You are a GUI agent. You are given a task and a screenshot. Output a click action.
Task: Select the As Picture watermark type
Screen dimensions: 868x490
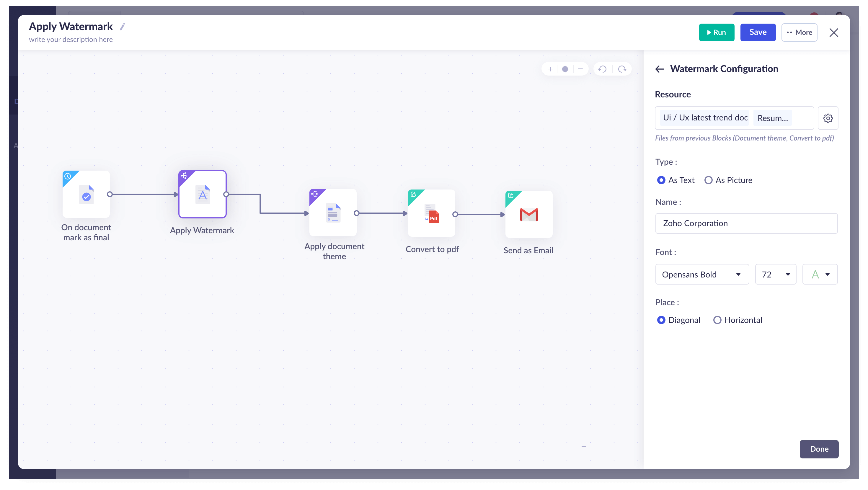click(x=709, y=180)
